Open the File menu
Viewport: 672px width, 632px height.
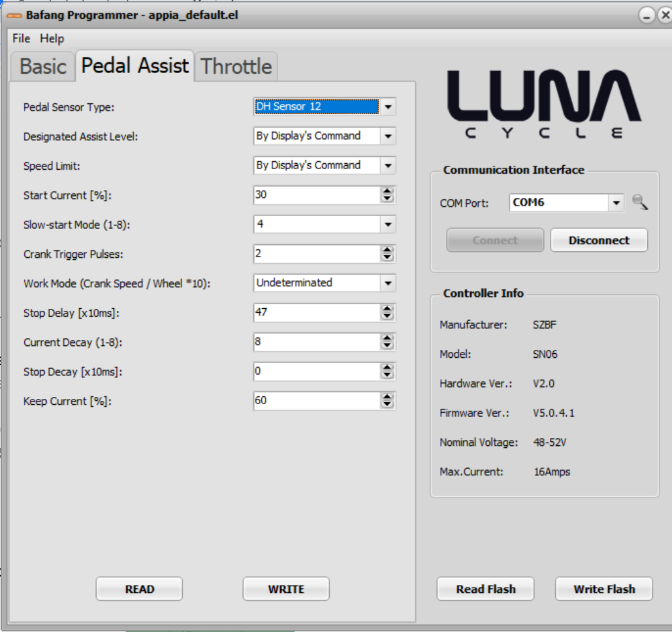[21, 39]
